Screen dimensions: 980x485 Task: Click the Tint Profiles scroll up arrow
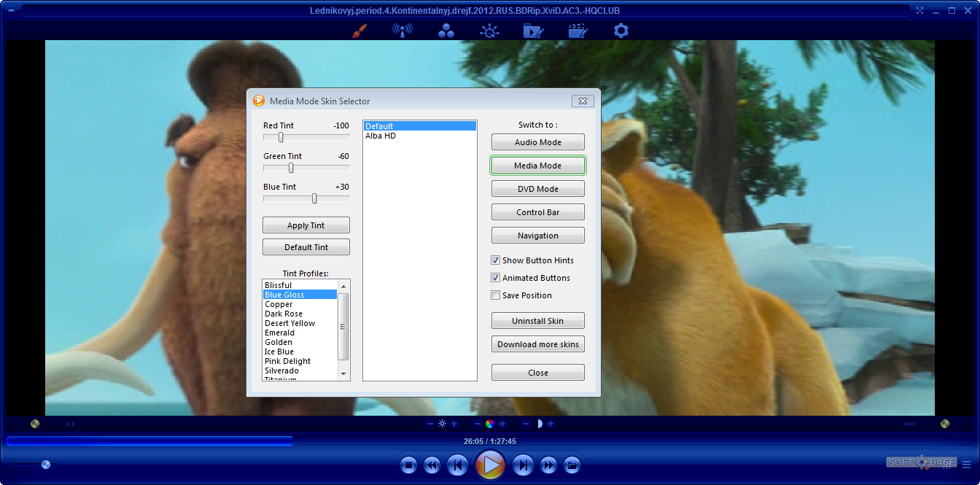coord(343,287)
